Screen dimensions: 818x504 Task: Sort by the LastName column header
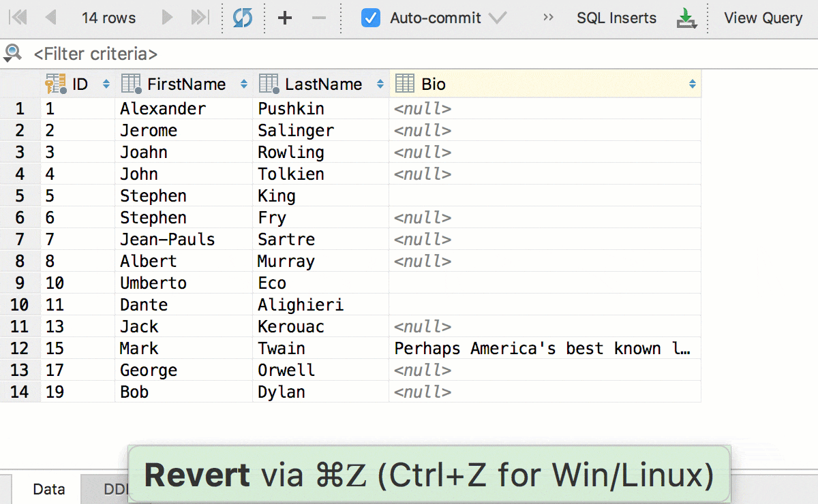click(x=321, y=84)
